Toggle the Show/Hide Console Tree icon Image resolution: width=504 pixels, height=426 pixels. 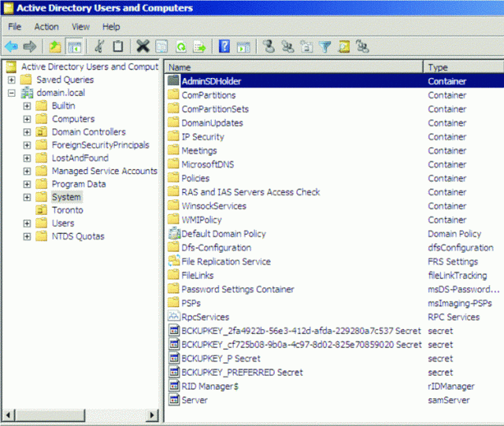pos(75,47)
